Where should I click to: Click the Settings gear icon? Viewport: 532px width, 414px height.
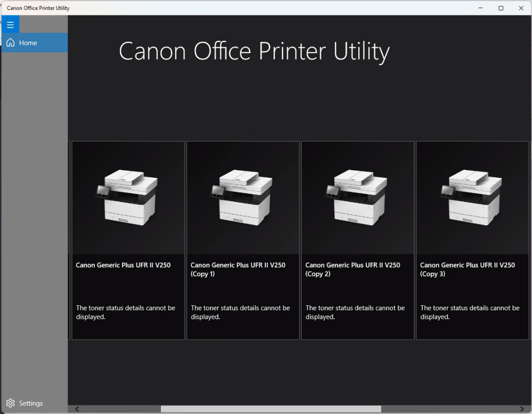click(10, 403)
